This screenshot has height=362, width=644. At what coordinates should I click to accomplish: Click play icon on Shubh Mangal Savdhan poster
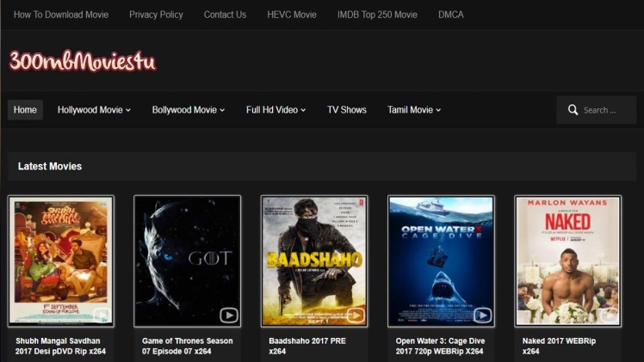point(102,315)
